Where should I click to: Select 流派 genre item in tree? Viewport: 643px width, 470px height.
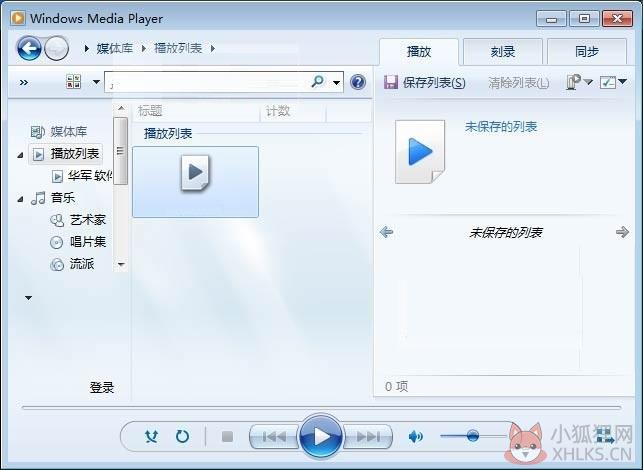click(72, 264)
